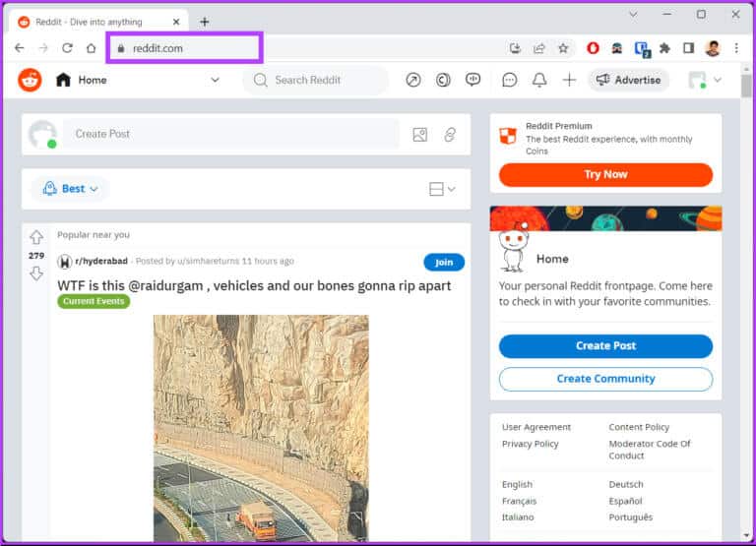
Task: Open a new browser tab
Action: pyautogui.click(x=205, y=22)
